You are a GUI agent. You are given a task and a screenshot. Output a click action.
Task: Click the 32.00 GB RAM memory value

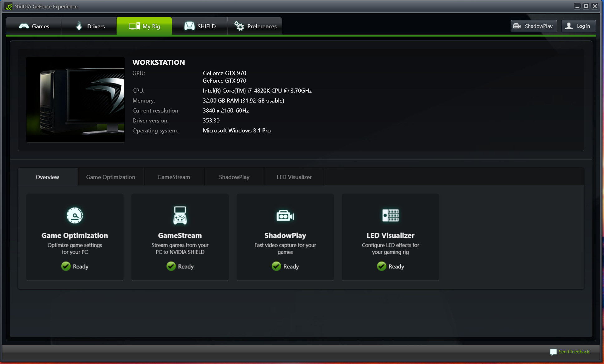point(244,101)
